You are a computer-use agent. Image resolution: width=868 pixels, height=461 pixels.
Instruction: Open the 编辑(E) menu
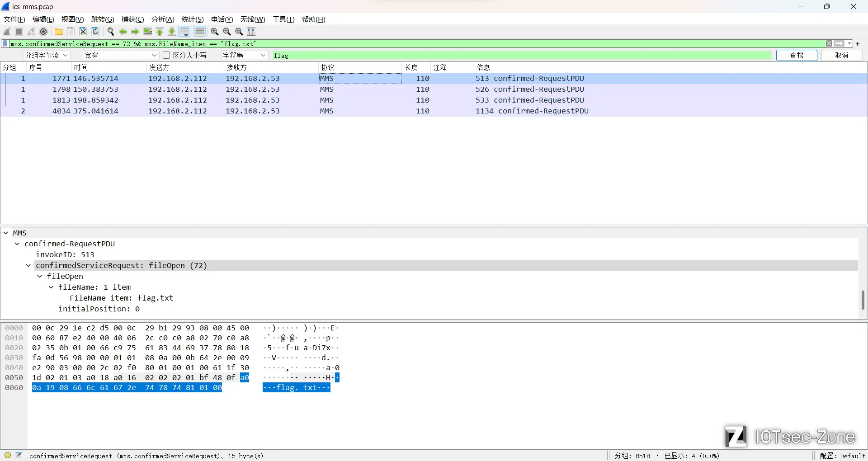(x=43, y=19)
